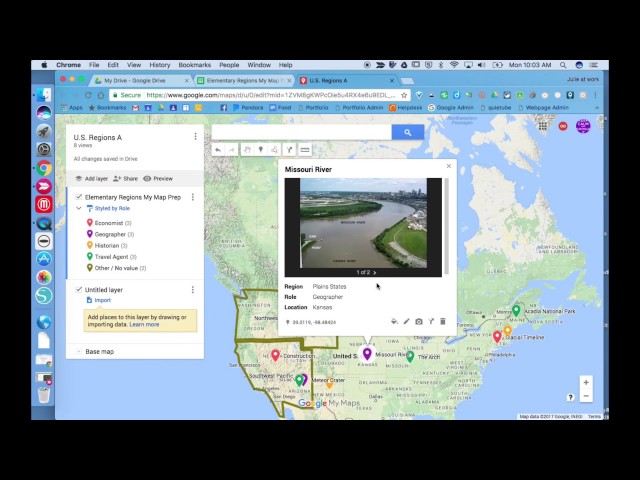Click the pencil Edit icon in Missouri River popup
The height and width of the screenshot is (480, 640).
click(x=407, y=322)
